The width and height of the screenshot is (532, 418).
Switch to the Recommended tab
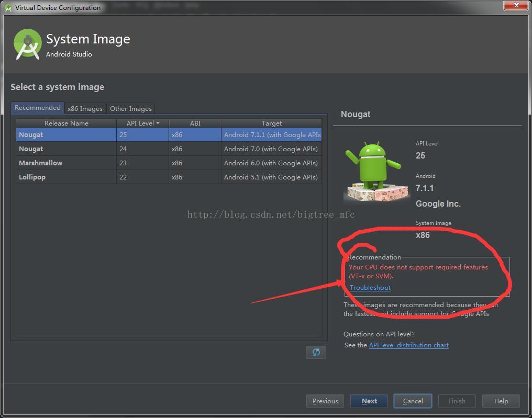point(37,107)
